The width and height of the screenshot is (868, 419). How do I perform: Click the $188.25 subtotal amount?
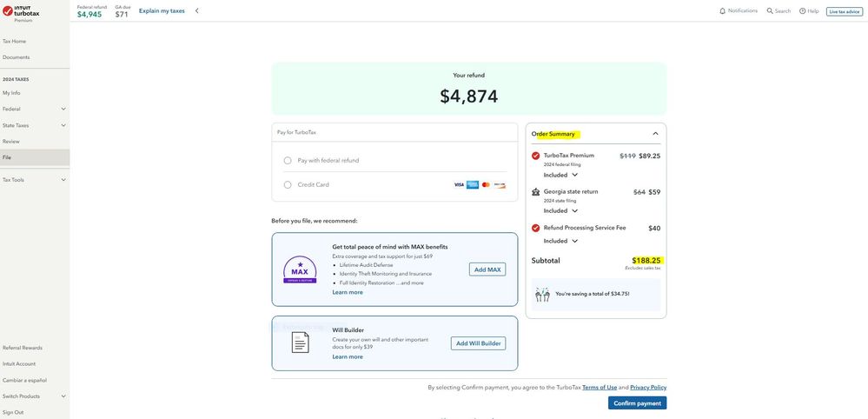pos(646,260)
